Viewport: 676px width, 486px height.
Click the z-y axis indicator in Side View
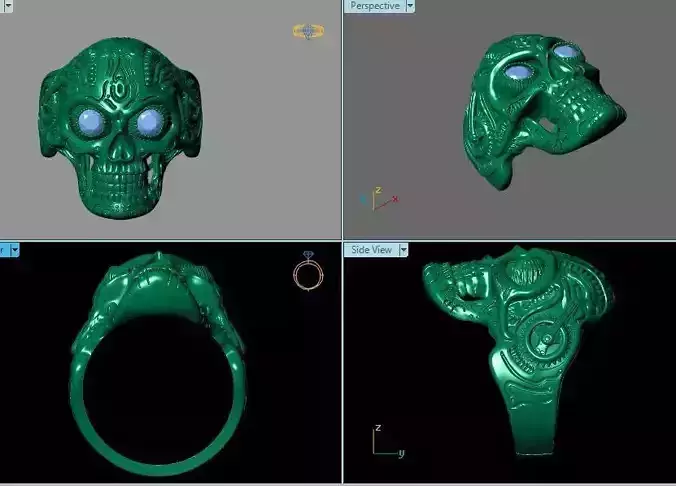click(388, 441)
